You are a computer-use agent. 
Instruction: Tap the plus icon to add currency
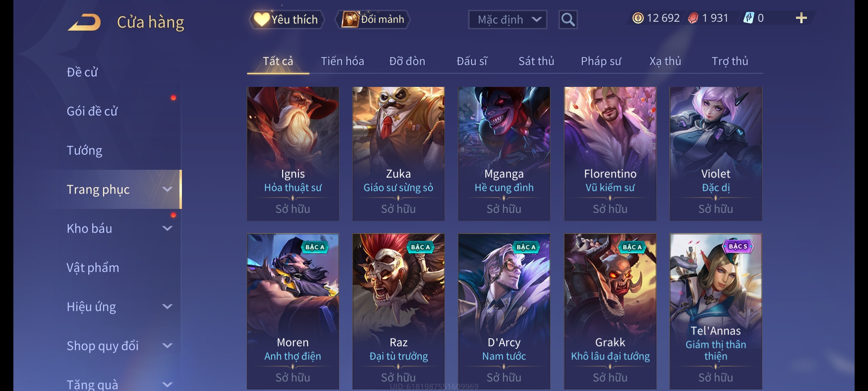(801, 18)
